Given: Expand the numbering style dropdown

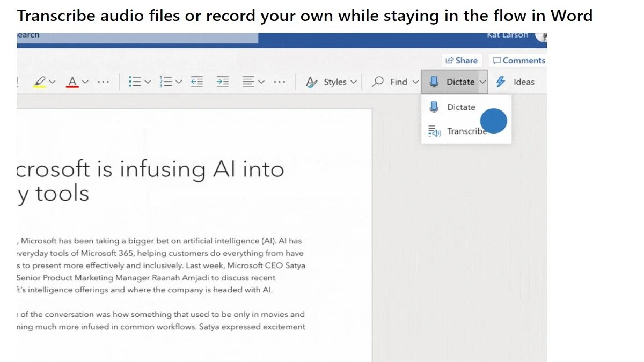Looking at the screenshot, I should coord(179,82).
